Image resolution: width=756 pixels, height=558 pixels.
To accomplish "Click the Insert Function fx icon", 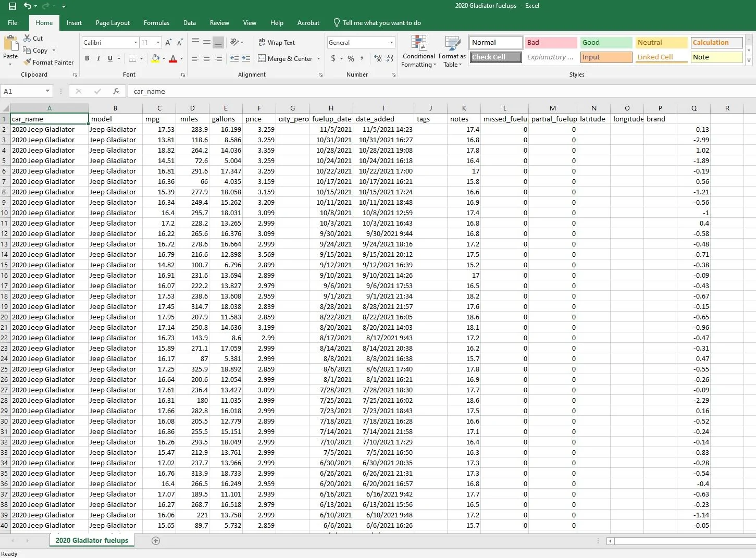I will (x=116, y=91).
